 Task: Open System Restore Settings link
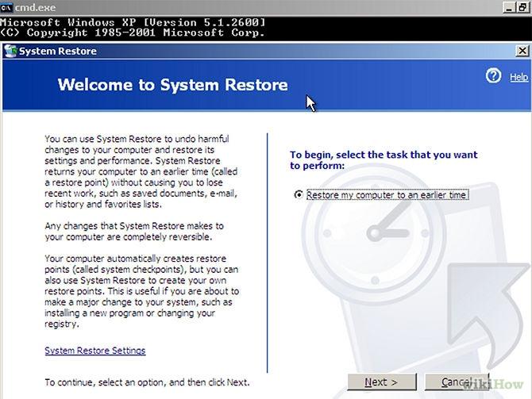95,350
